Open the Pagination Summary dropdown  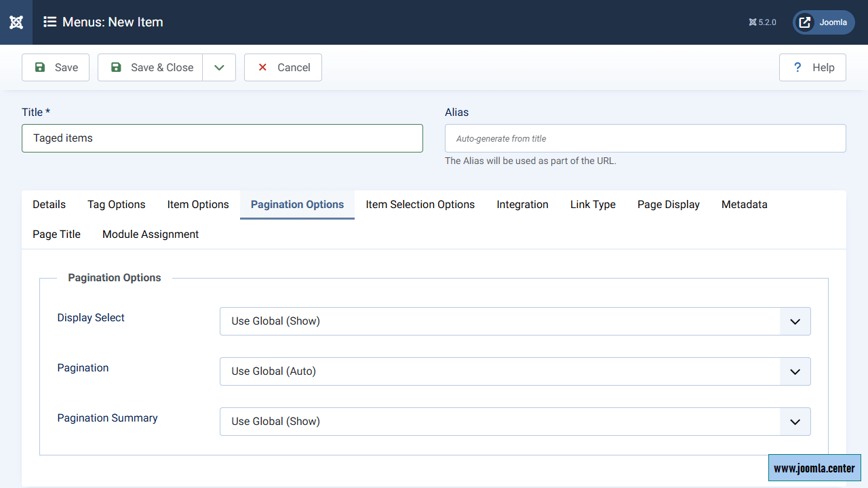(515, 422)
